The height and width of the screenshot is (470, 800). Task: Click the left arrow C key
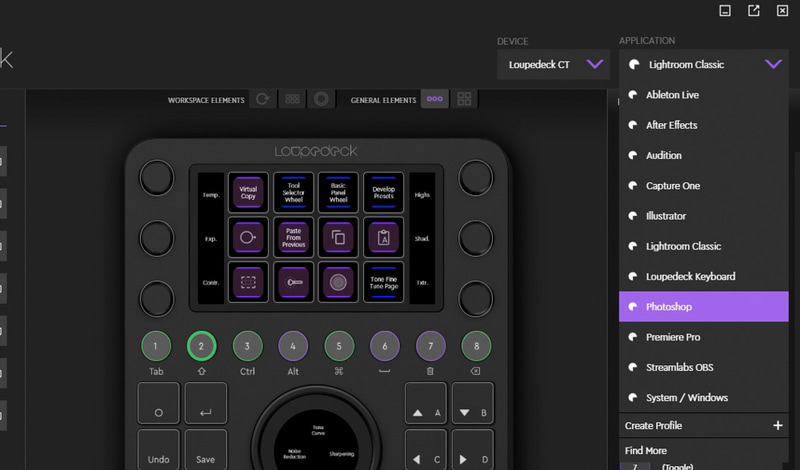point(426,450)
